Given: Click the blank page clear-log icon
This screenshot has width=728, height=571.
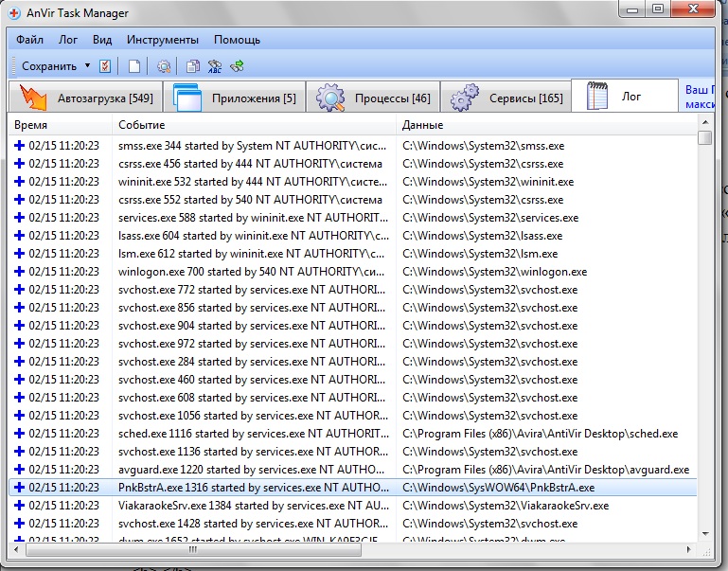Looking at the screenshot, I should [x=134, y=66].
